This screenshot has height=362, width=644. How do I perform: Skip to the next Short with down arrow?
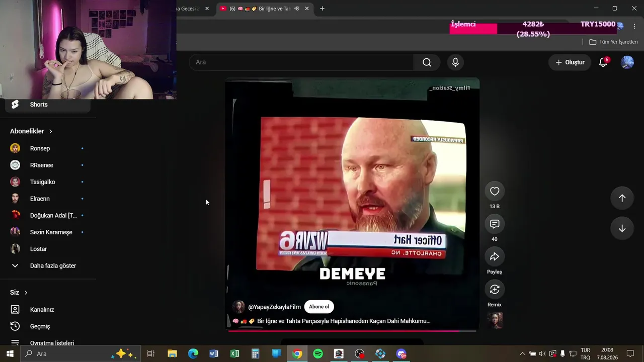coord(622,228)
